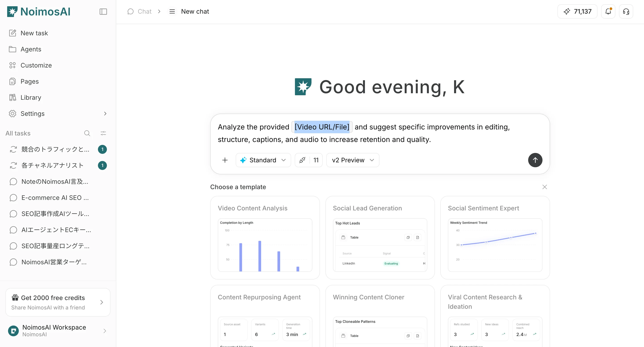Click the New task pencil icon
The image size is (644, 347).
[13, 33]
